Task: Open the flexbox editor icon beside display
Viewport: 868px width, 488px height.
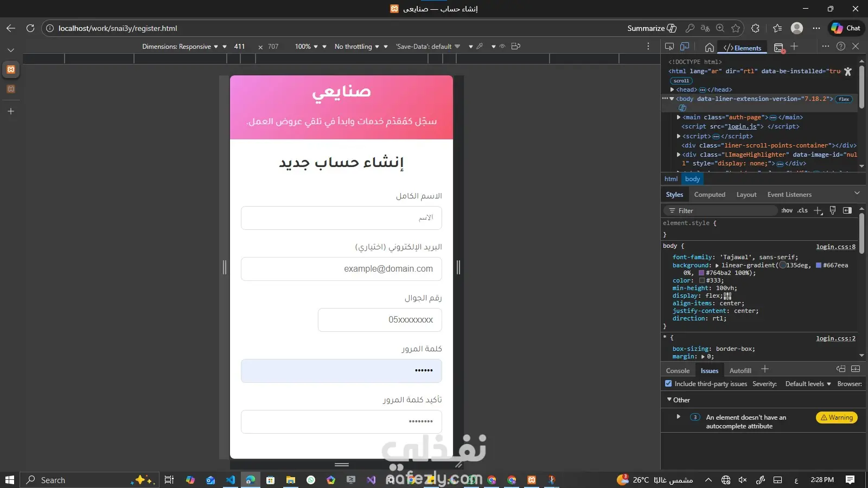Action: (727, 296)
